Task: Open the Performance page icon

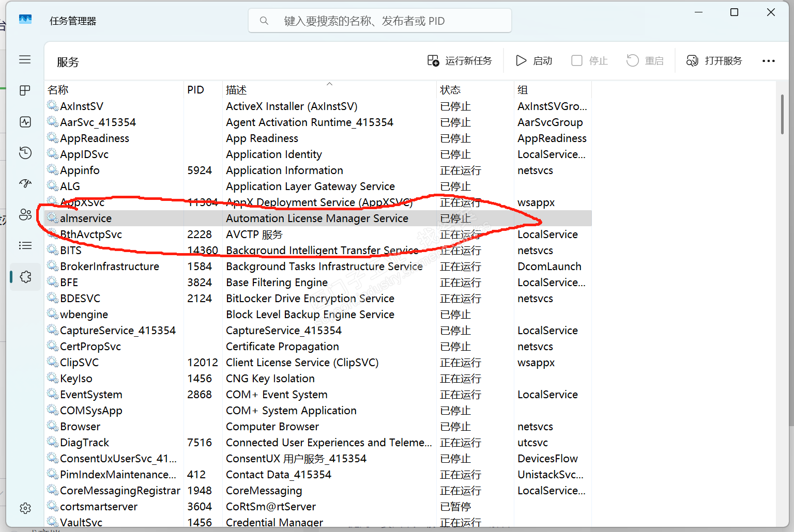Action: pyautogui.click(x=25, y=122)
